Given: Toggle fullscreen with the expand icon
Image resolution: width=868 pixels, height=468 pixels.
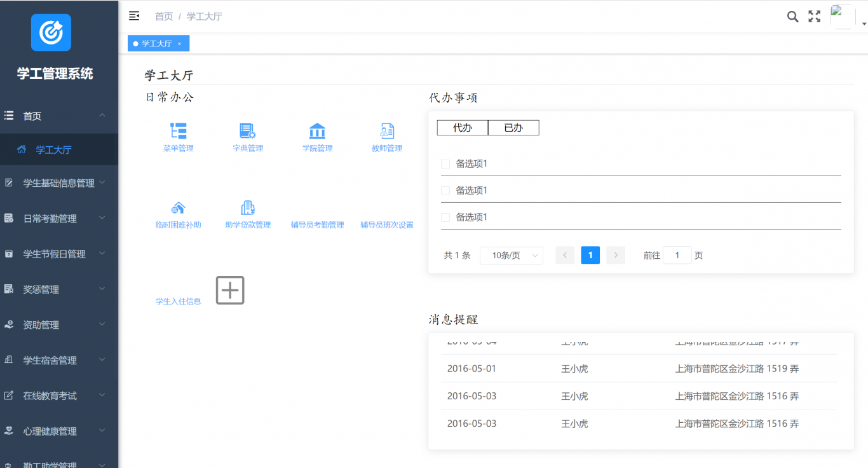Looking at the screenshot, I should click(814, 17).
